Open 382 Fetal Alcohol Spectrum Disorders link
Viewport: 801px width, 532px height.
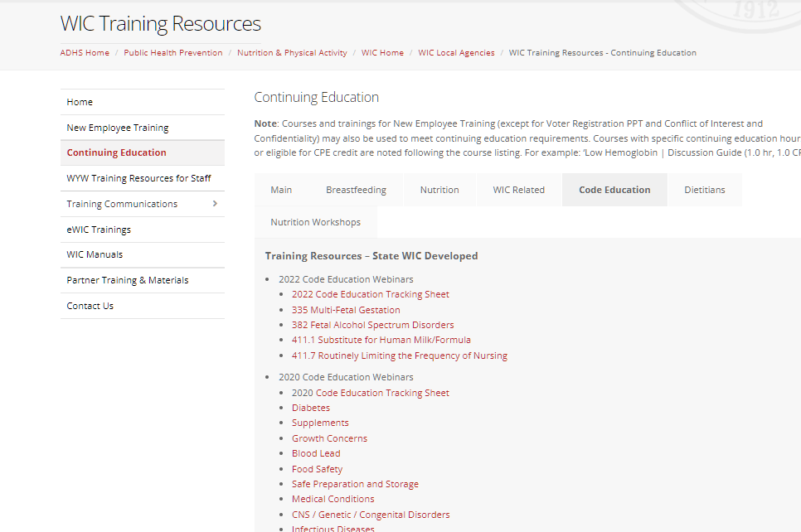click(372, 325)
